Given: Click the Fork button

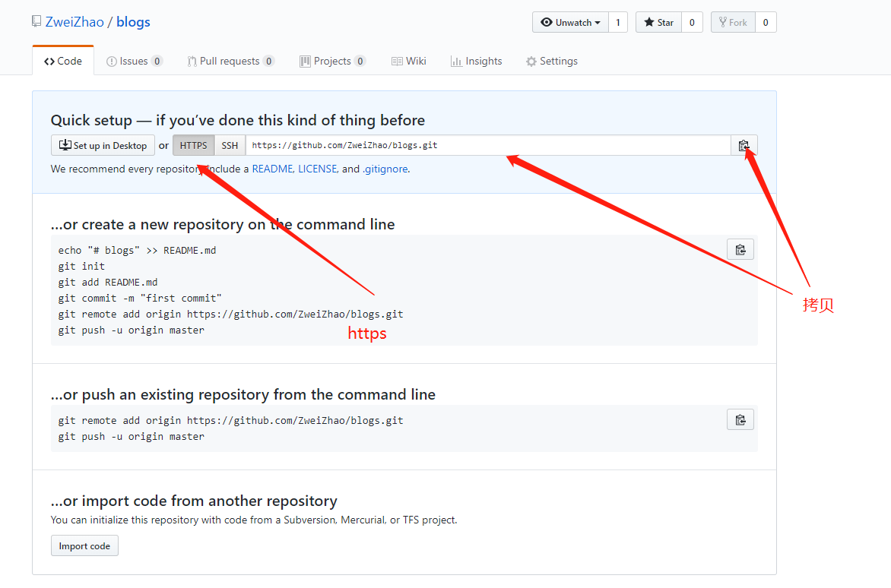Looking at the screenshot, I should [x=732, y=22].
